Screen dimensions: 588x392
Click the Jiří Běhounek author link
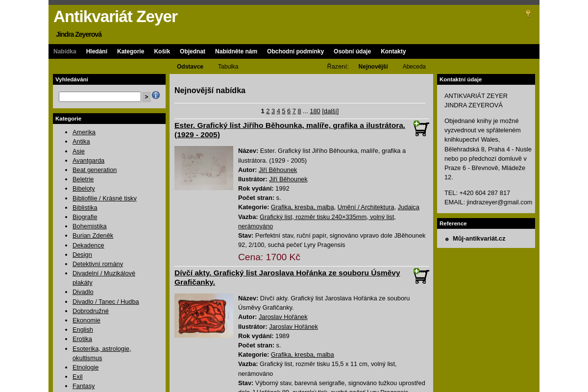(x=278, y=170)
